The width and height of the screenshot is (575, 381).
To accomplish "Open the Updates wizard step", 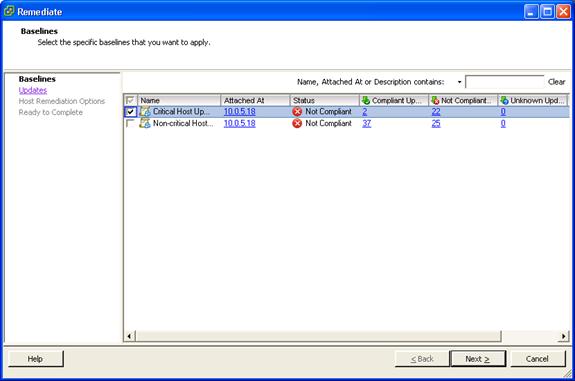I will click(33, 90).
